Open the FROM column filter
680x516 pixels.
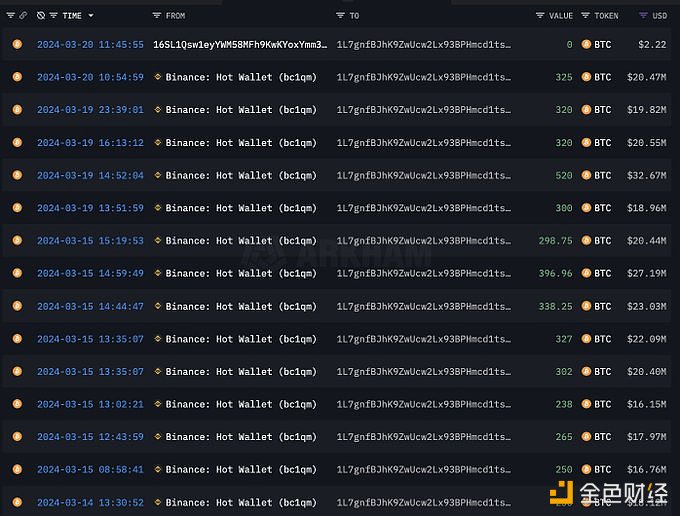[157, 16]
